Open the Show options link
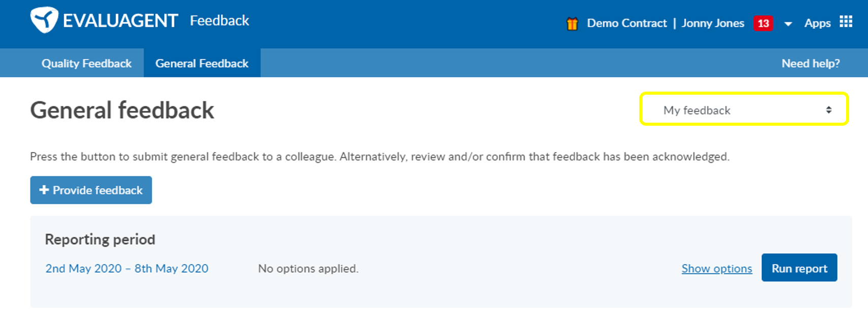The width and height of the screenshot is (868, 311). pos(716,269)
